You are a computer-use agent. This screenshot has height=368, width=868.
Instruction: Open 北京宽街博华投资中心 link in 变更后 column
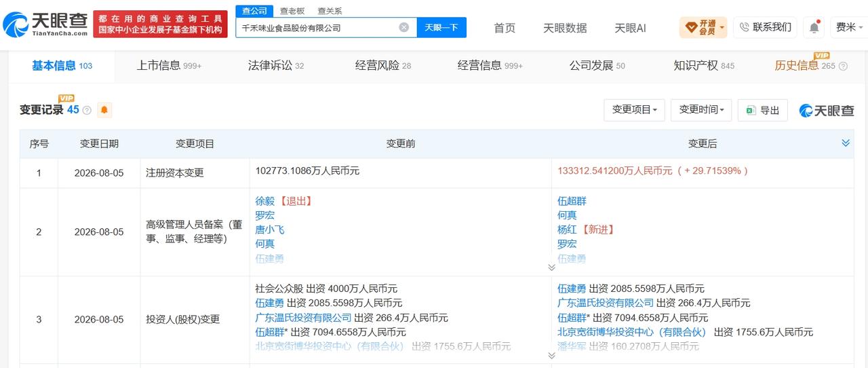point(632,332)
